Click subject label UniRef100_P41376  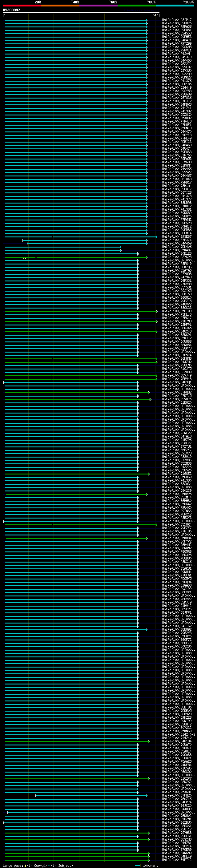pos(177,81)
